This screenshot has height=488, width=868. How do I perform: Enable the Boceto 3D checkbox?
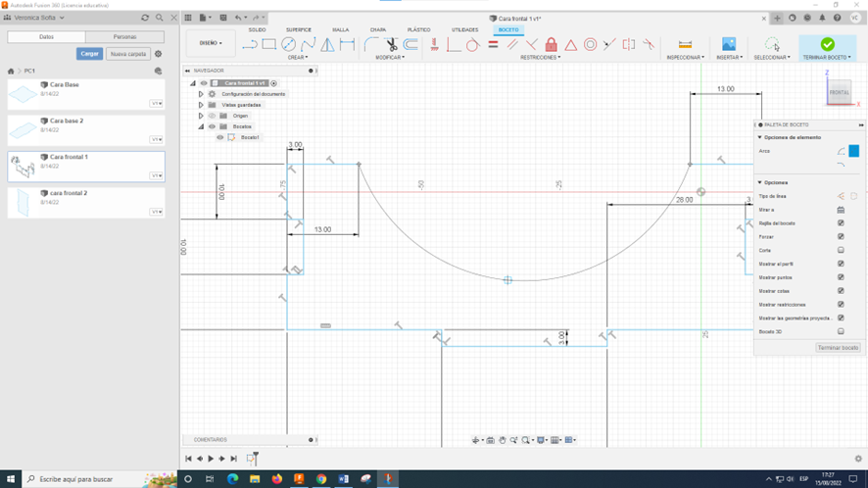click(841, 332)
